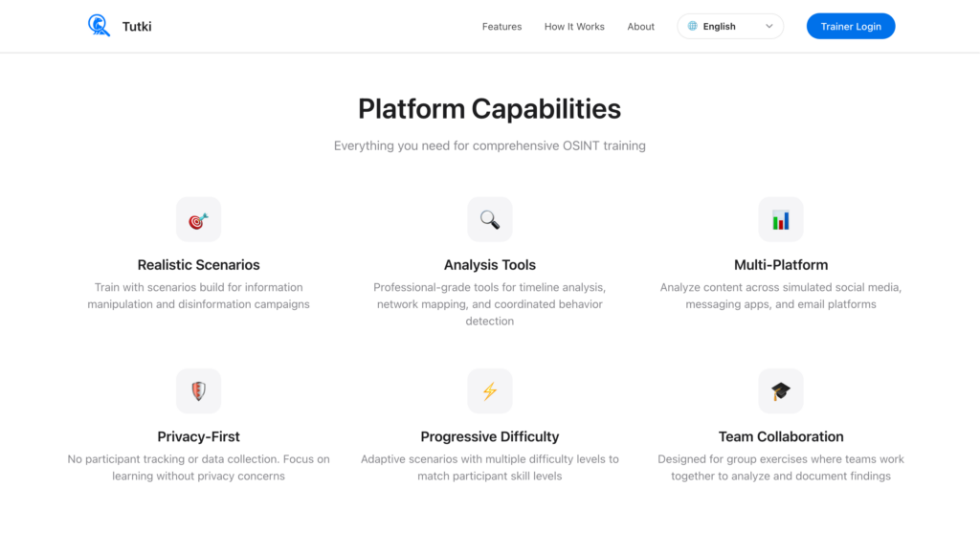Select the Realistic Scenarios heading

[x=198, y=265]
